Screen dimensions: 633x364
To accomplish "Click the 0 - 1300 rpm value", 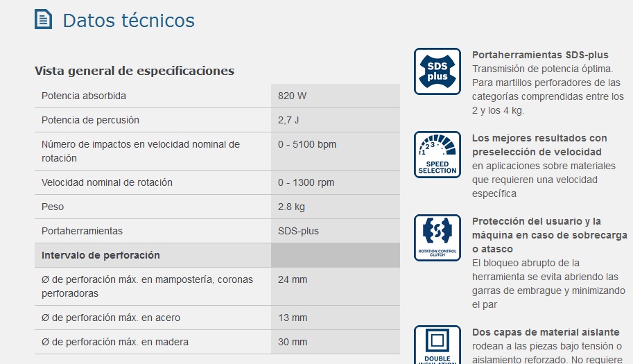I will click(x=306, y=182).
